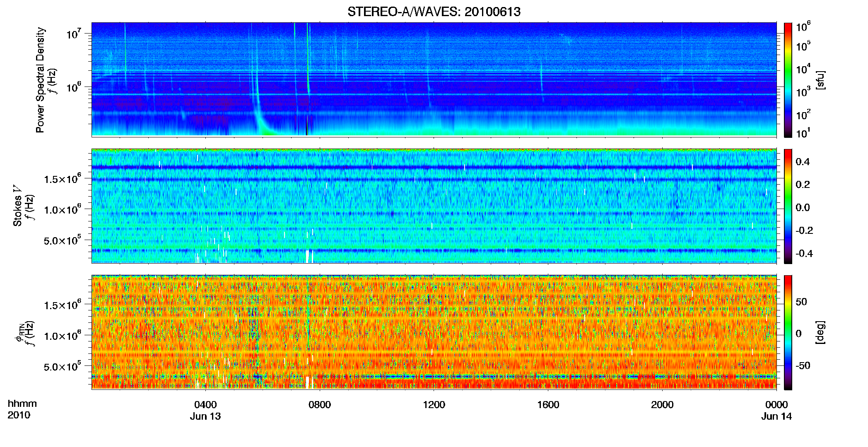Click the '1200' time tick label

[434, 405]
